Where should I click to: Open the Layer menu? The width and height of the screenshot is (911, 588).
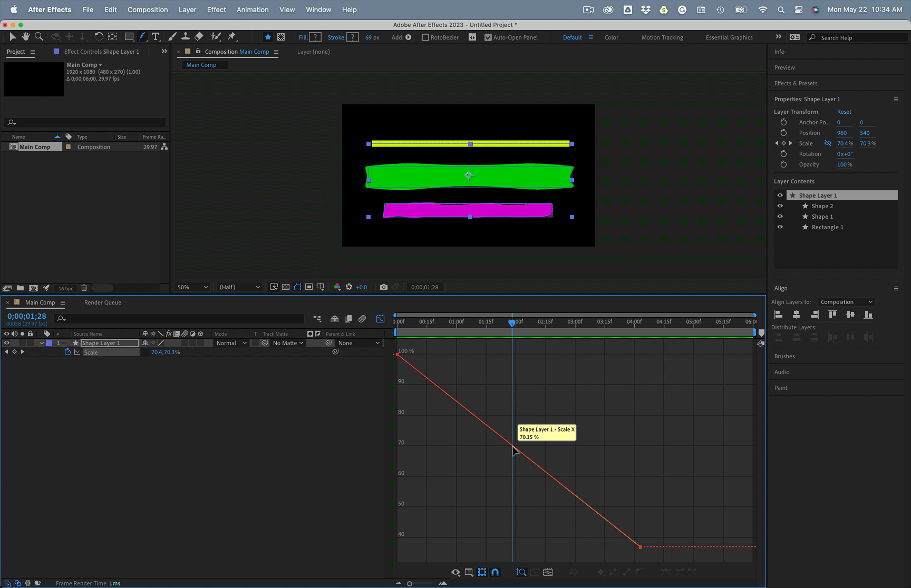(187, 9)
